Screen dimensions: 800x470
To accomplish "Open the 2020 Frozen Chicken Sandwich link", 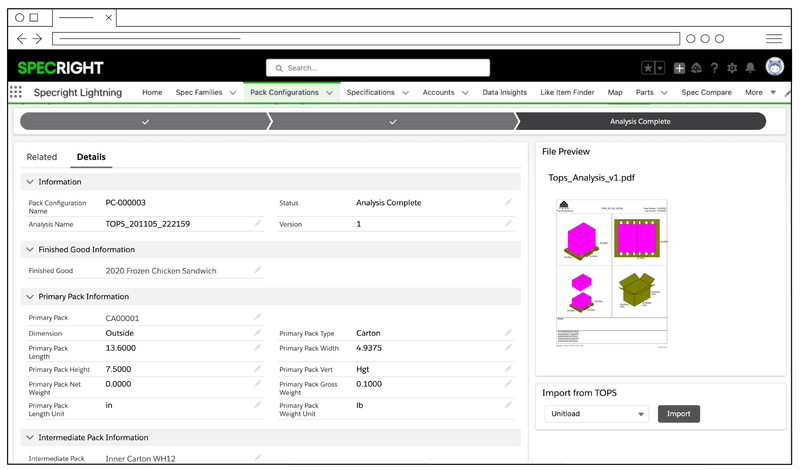I will [x=161, y=270].
